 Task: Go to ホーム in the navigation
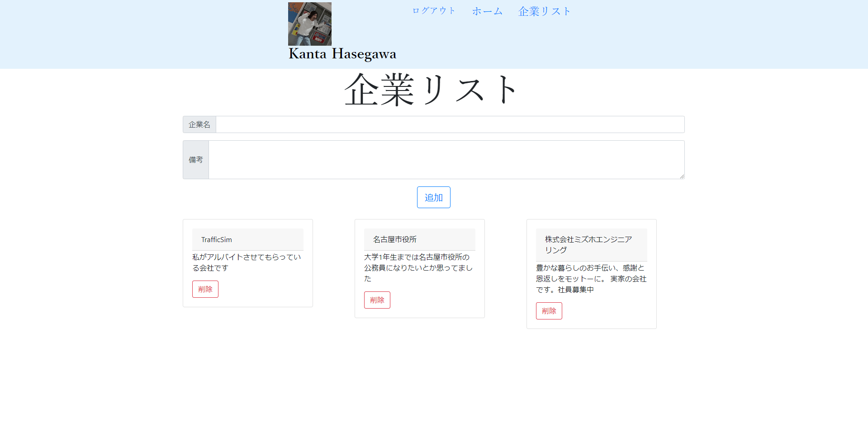tap(487, 11)
